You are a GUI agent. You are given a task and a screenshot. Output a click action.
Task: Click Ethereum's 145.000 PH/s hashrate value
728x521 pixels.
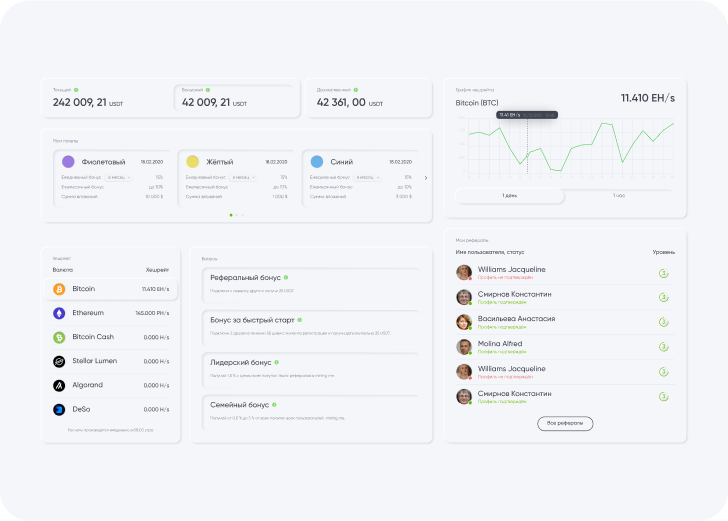coord(152,313)
